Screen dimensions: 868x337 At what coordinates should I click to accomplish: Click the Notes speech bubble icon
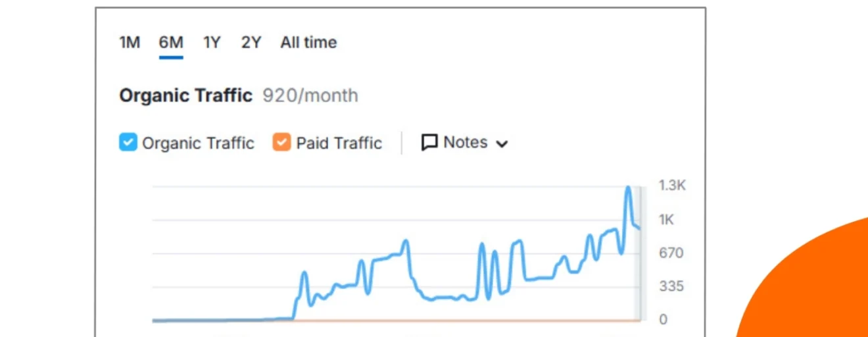(429, 143)
